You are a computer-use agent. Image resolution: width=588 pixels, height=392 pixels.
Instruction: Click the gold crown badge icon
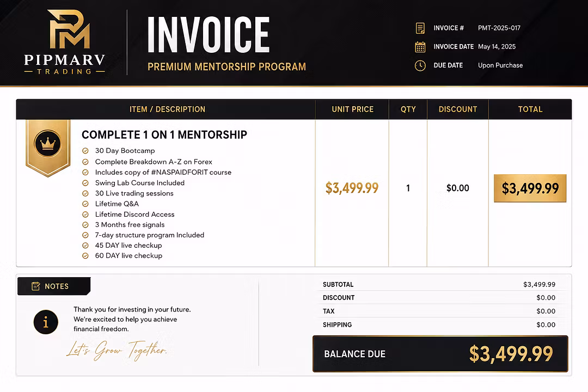47,148
